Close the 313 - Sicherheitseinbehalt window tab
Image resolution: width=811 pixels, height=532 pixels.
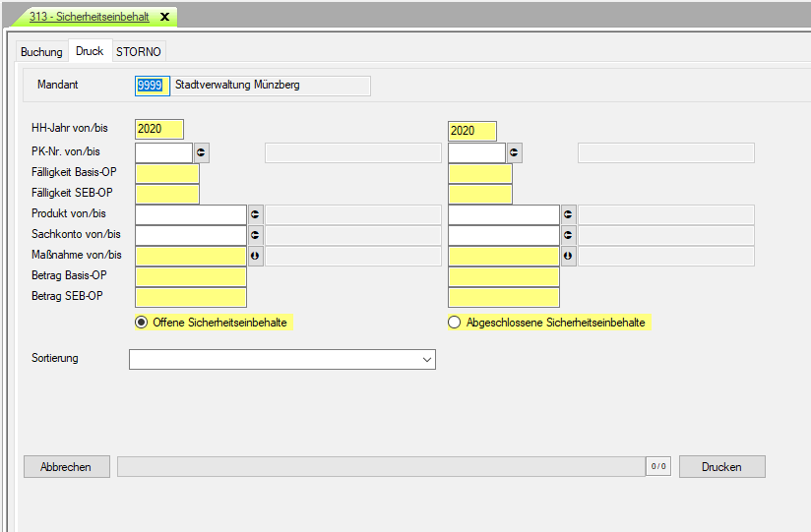164,17
